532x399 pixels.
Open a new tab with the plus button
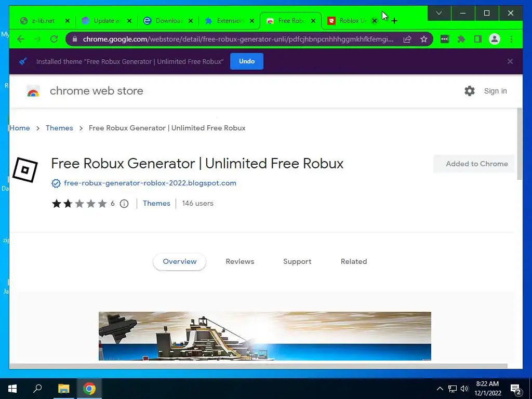[x=394, y=21]
